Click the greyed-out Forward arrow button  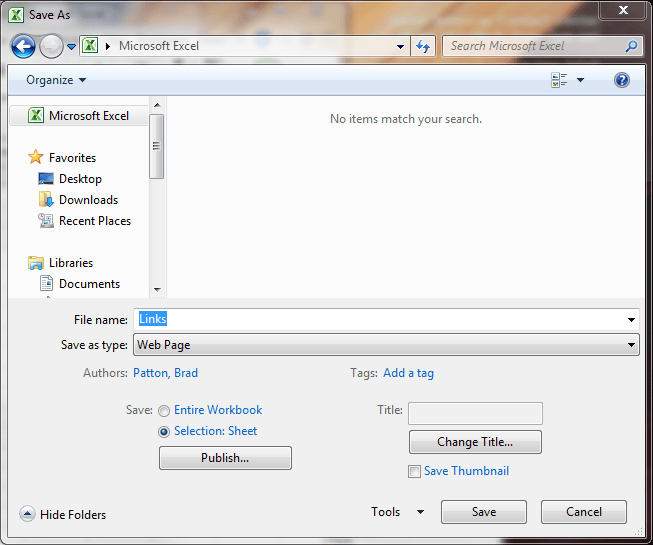pyautogui.click(x=51, y=46)
